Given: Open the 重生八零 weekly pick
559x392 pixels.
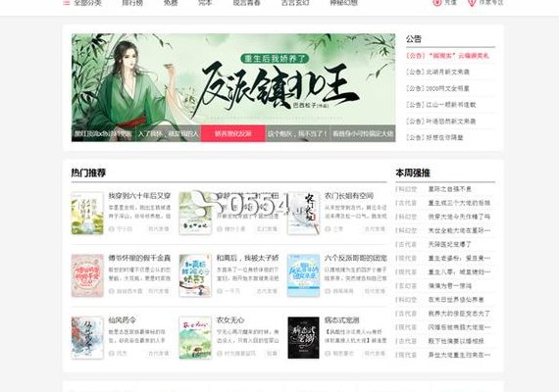Looking at the screenshot, I should [x=459, y=272].
